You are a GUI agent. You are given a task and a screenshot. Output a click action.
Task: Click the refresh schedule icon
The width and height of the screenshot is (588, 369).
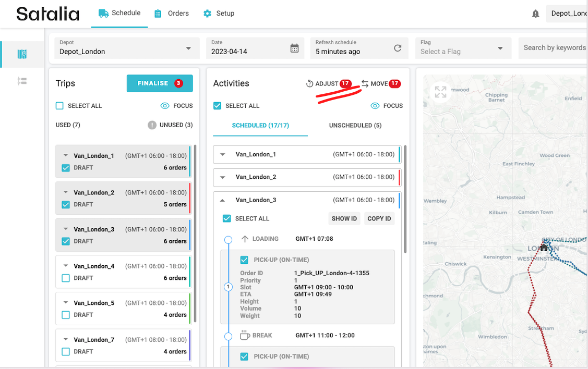pos(398,48)
